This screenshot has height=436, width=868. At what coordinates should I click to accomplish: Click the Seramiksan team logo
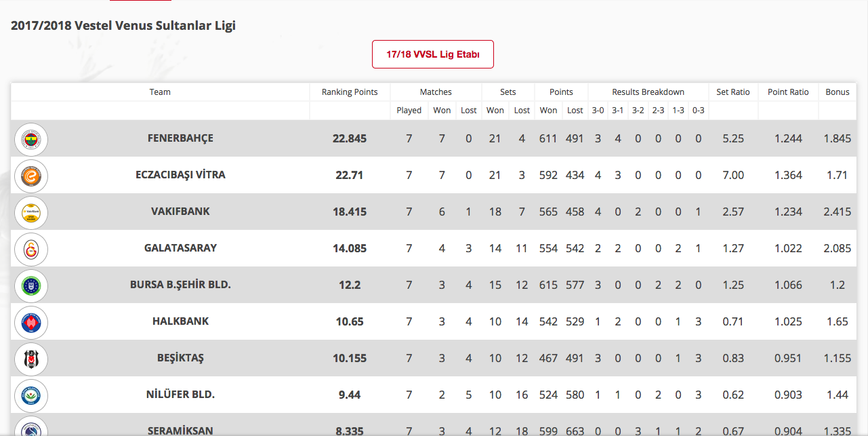31,427
